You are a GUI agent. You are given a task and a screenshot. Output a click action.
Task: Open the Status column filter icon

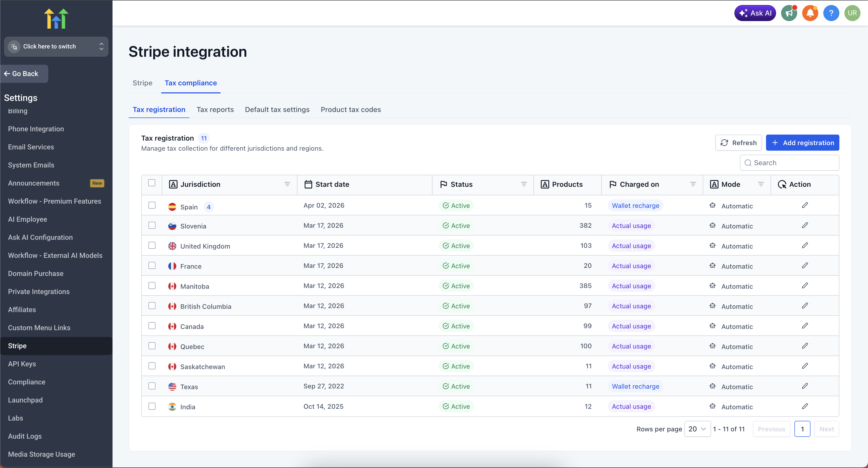point(524,184)
